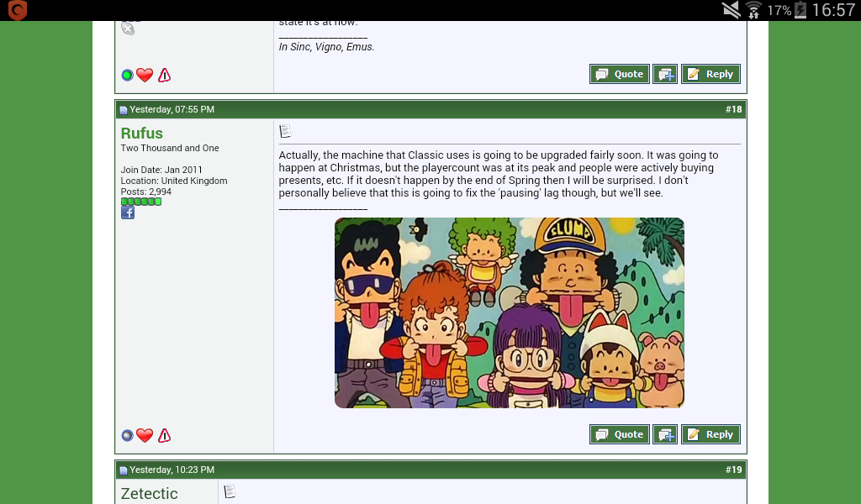Open the Rufus username menu
Image resolution: width=861 pixels, height=504 pixels.
click(142, 134)
